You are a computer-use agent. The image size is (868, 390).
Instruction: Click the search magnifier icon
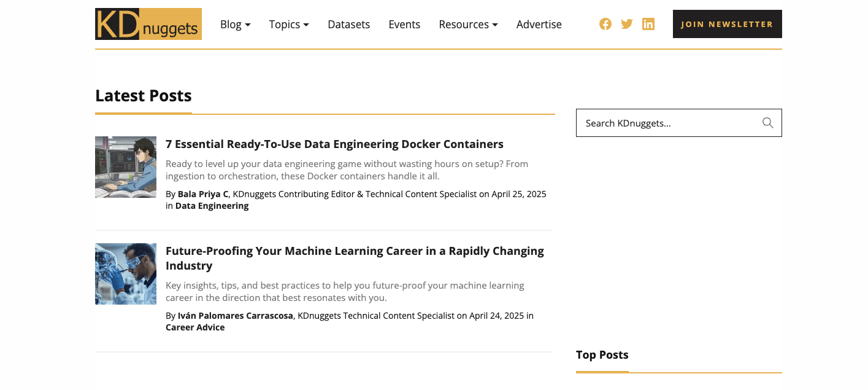[x=767, y=123]
